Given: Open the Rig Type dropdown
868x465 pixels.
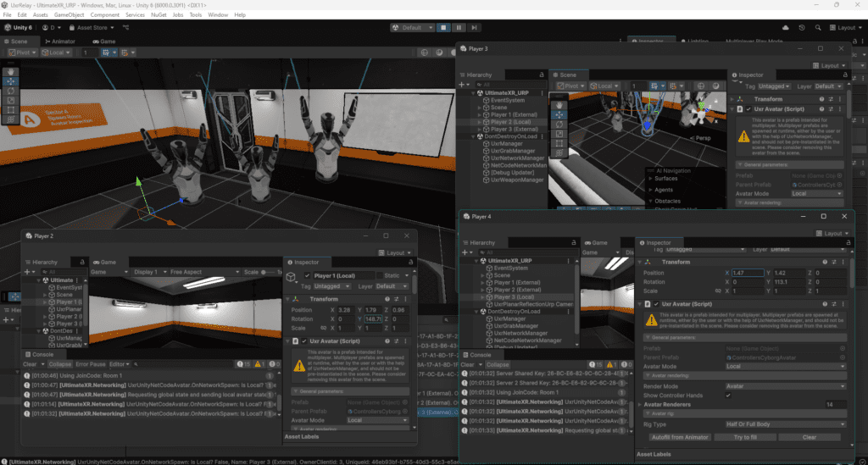Looking at the screenshot, I should (785, 423).
